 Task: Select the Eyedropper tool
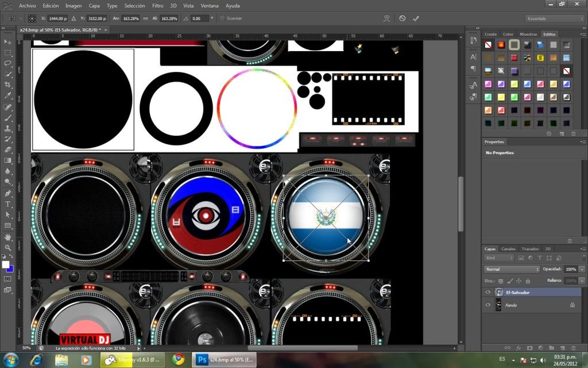tap(7, 96)
